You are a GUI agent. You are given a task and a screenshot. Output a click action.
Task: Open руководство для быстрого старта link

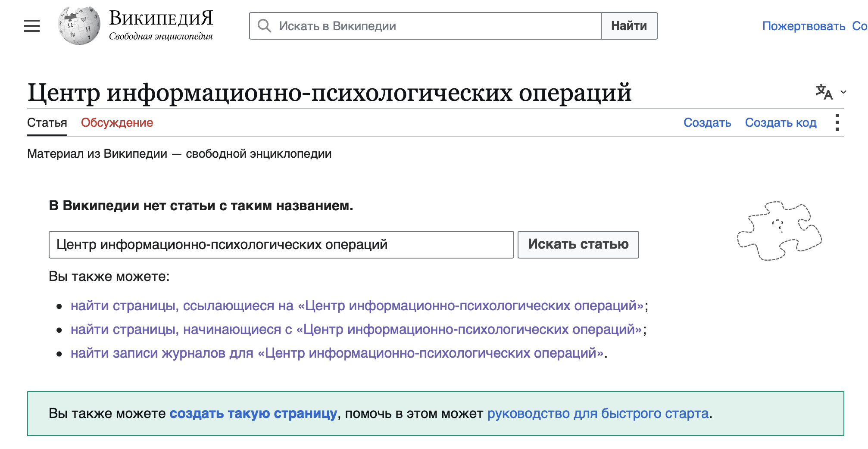tap(598, 413)
